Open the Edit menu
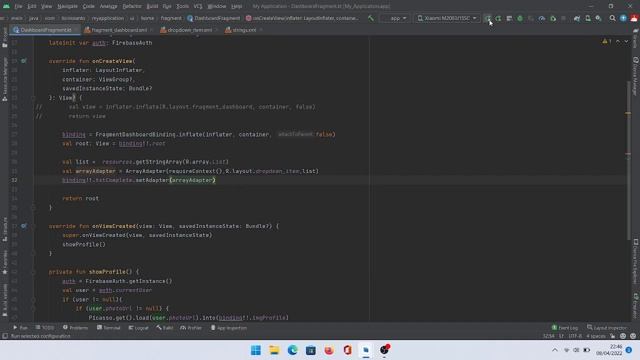 32,6
